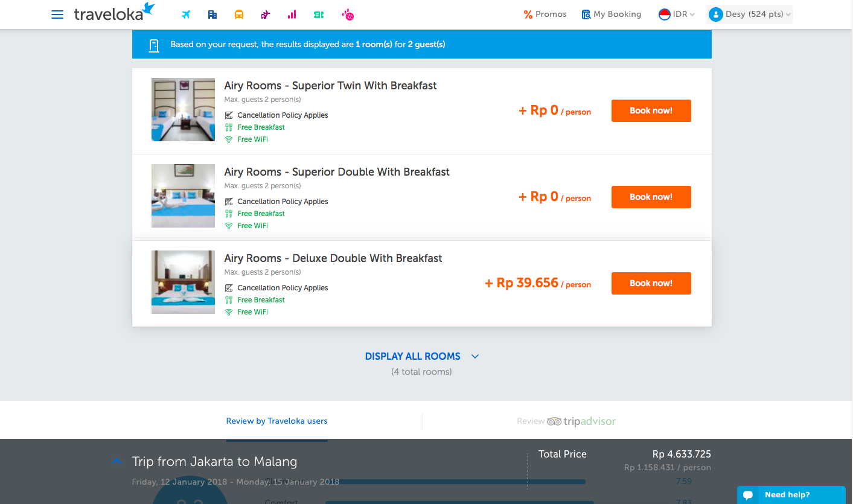Click cancellation policy icon for Superior Double
Viewport: 853px width, 504px height.
(x=229, y=202)
